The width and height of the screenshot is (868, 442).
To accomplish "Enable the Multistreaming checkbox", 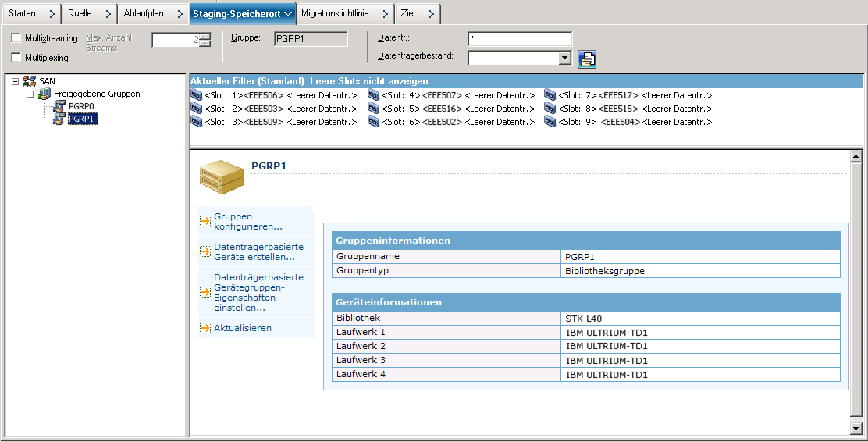I will (16, 38).
